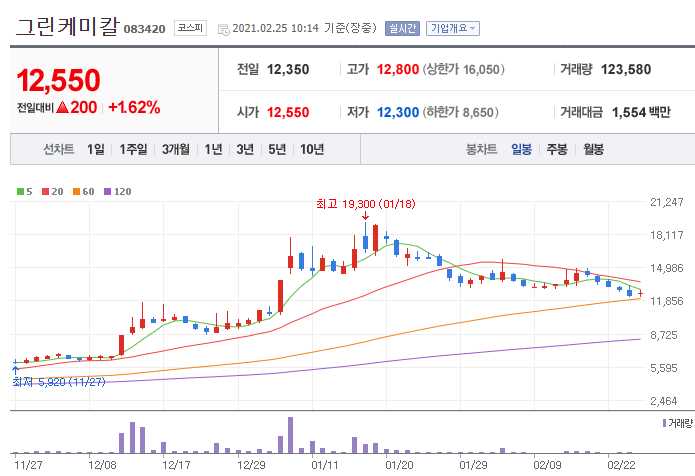Click the clock icon beside the date
The width and height of the screenshot is (695, 476).
[223, 29]
